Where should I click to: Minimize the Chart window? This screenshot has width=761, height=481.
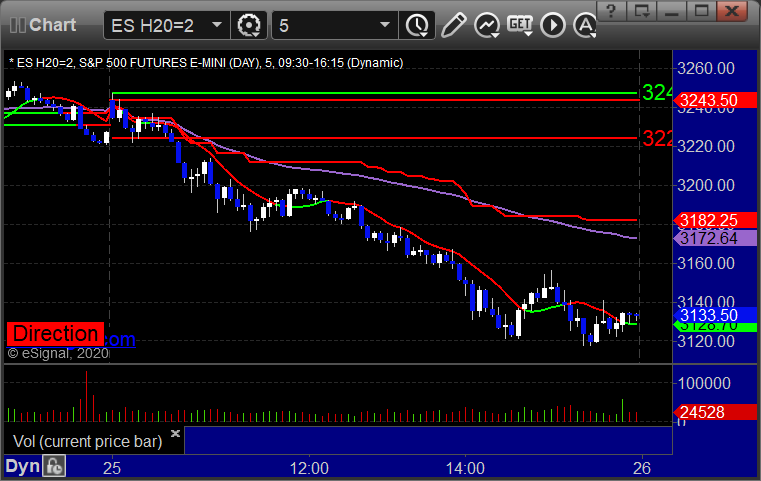(x=672, y=11)
